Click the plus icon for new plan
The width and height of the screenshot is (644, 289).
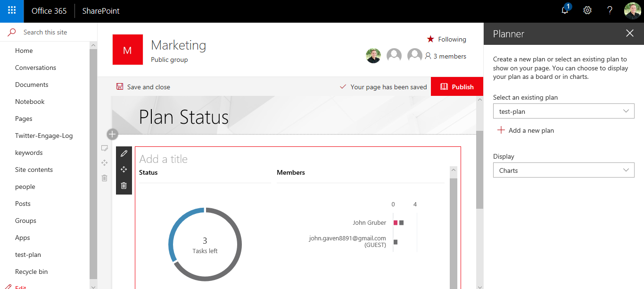click(501, 130)
